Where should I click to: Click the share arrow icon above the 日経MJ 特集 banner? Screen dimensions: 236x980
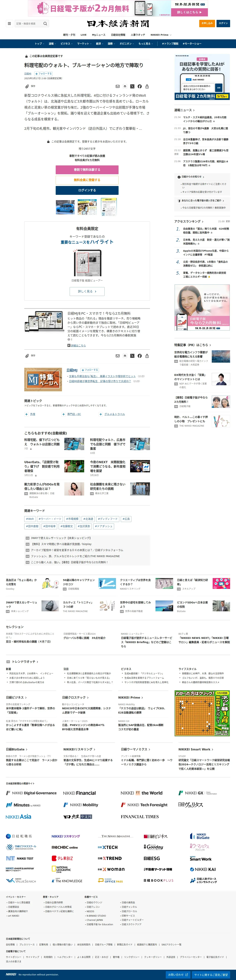[x=147, y=356]
